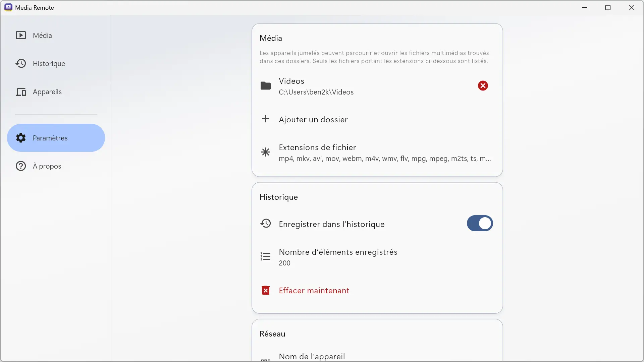Click the description about Les appareils jumelés
This screenshot has width=644, height=362.
[x=374, y=57]
